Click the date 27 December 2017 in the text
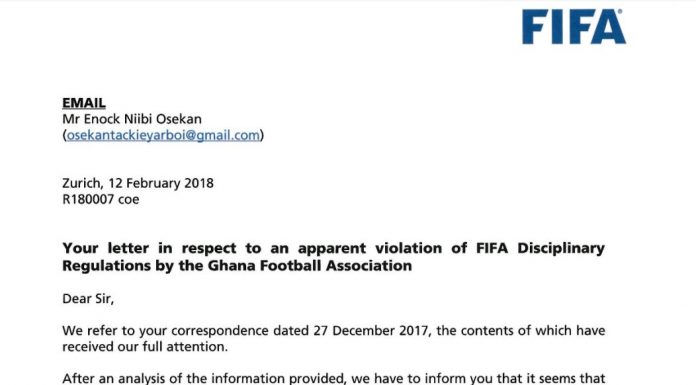The image size is (696, 385). [371, 331]
